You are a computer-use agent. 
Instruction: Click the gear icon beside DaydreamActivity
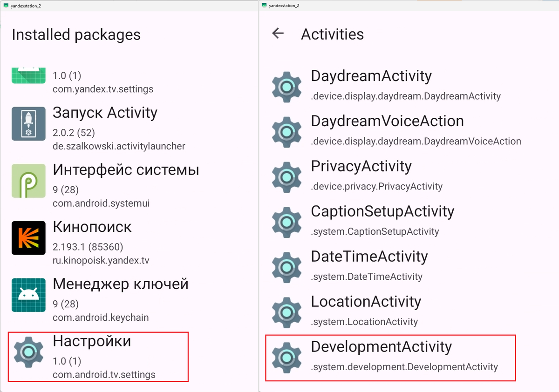(287, 86)
